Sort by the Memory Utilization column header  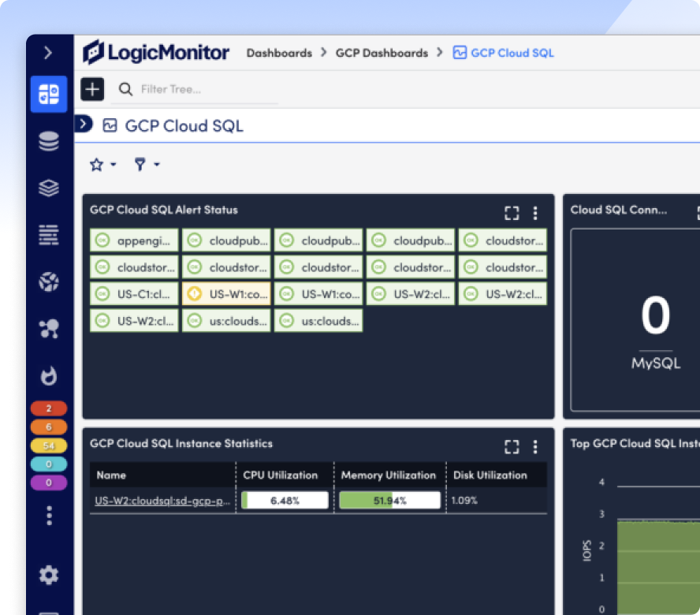coord(389,475)
